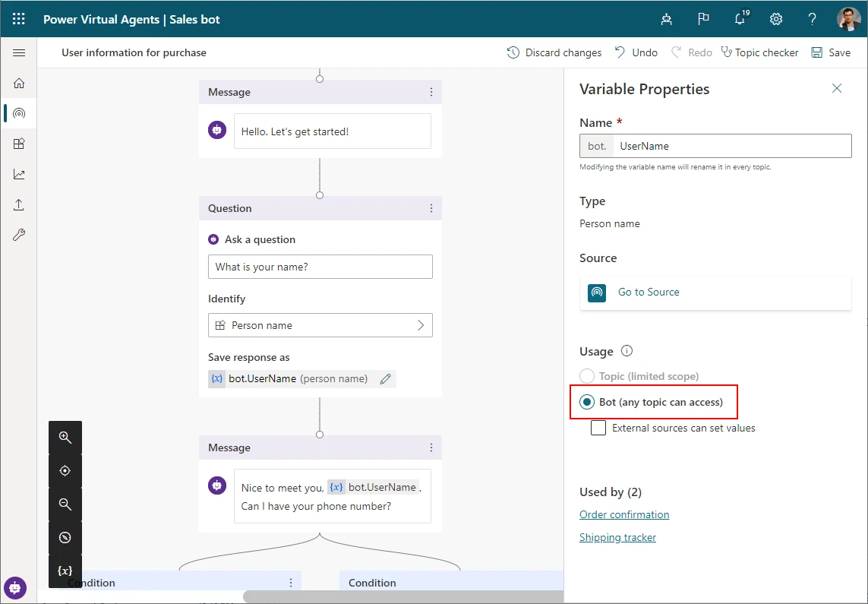The image size is (868, 604).
Task: Click the variable Name input field
Action: (731, 146)
